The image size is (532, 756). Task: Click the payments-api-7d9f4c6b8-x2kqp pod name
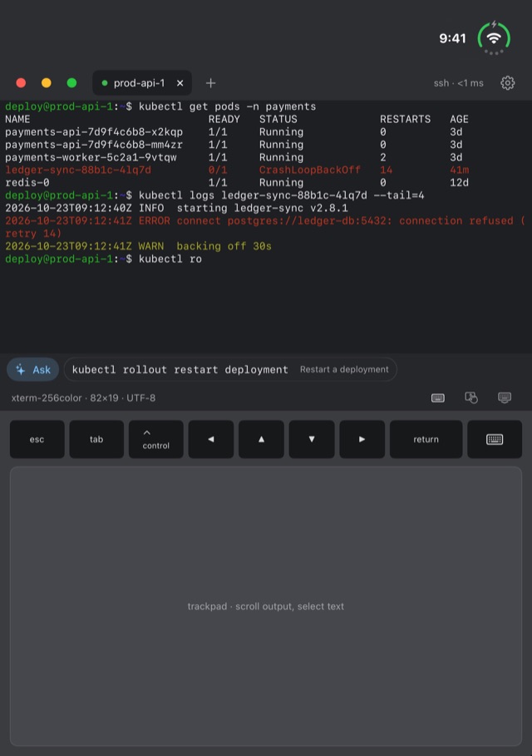tap(94, 131)
